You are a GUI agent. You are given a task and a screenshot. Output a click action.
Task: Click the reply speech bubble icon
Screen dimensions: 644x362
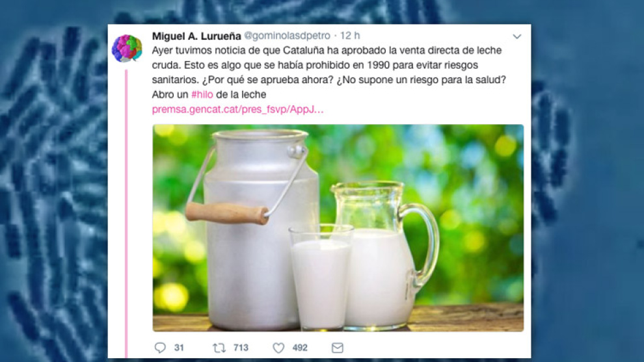click(x=160, y=348)
